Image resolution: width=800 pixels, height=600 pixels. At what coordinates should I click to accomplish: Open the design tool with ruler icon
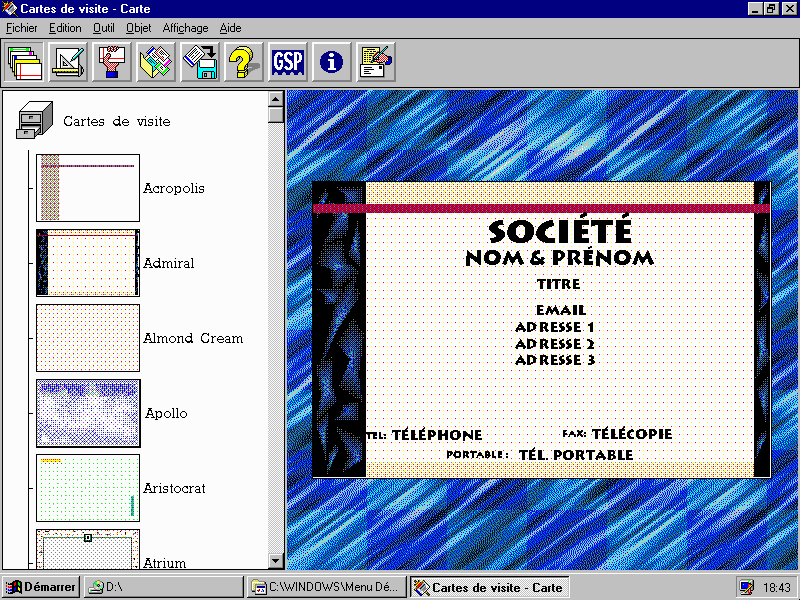point(68,62)
